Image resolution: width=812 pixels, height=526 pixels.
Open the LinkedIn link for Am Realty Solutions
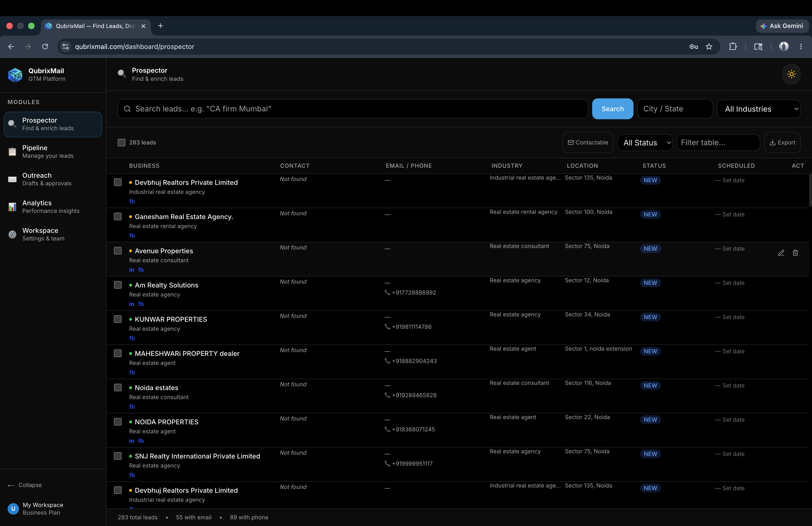point(132,304)
